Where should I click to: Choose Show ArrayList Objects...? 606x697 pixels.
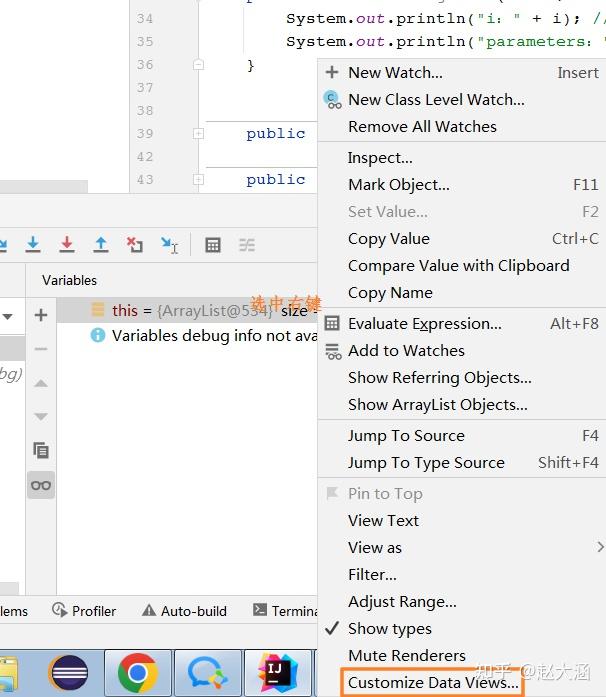tap(462, 405)
